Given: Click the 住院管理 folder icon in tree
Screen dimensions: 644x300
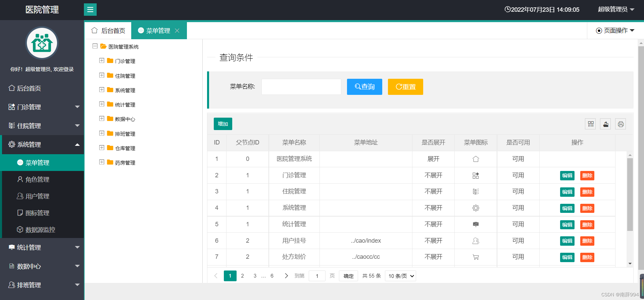Looking at the screenshot, I should (110, 75).
